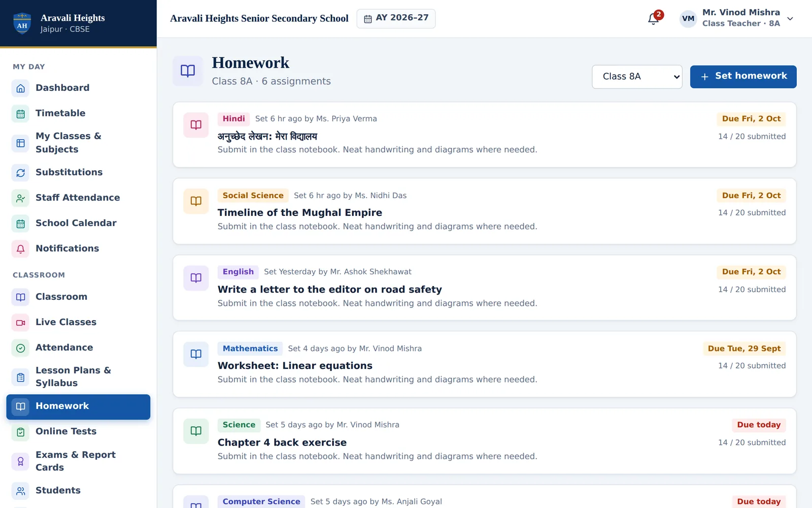Click the Set homework button
Screen dimensions: 812x508
pos(743,77)
